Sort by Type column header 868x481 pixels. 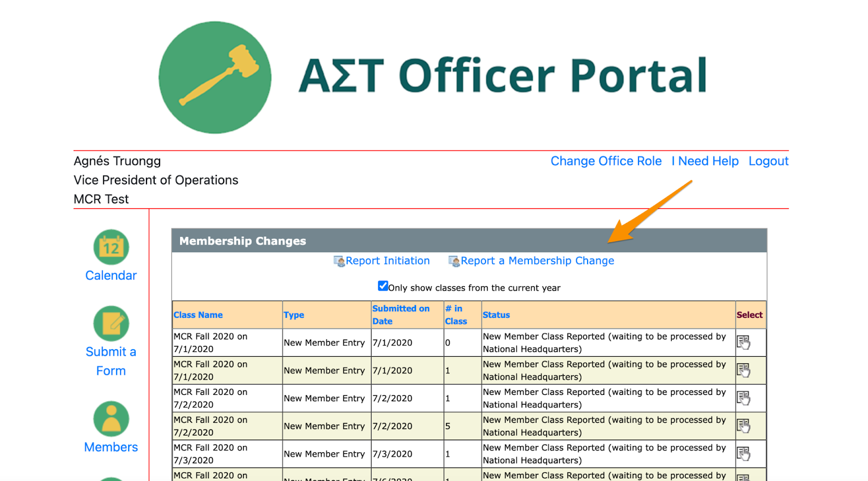click(x=294, y=315)
